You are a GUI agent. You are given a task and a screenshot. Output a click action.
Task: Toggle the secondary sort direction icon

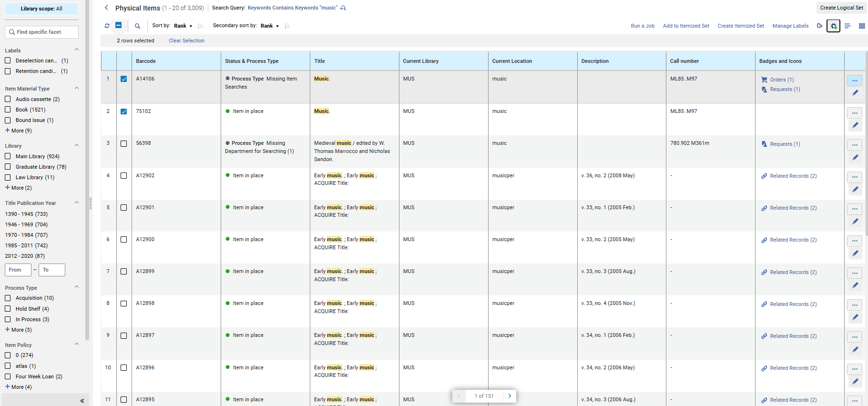tap(287, 26)
